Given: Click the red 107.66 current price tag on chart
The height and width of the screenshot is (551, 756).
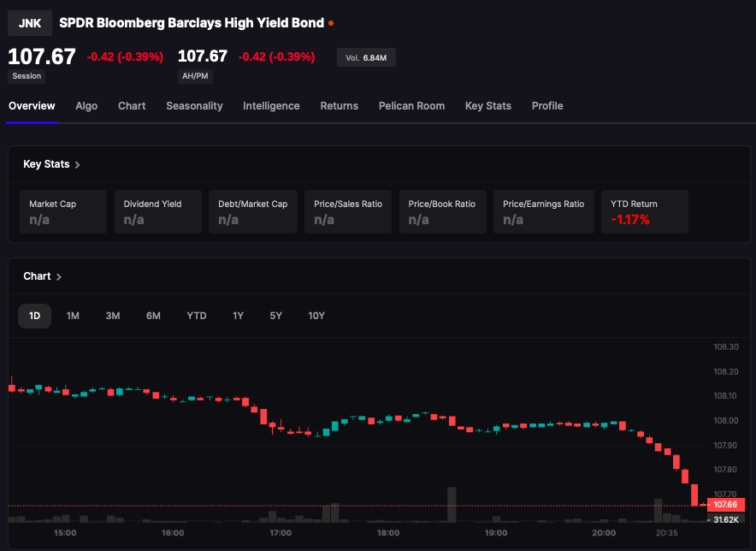Looking at the screenshot, I should tap(725, 505).
